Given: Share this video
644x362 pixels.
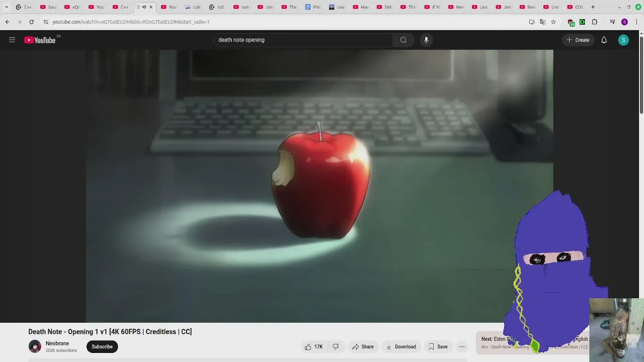Looking at the screenshot, I should point(363,346).
